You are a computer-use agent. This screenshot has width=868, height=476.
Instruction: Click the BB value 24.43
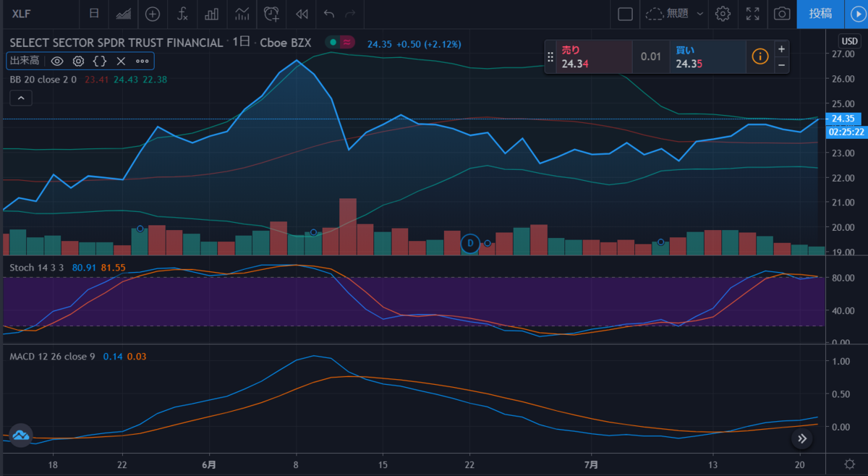(126, 80)
